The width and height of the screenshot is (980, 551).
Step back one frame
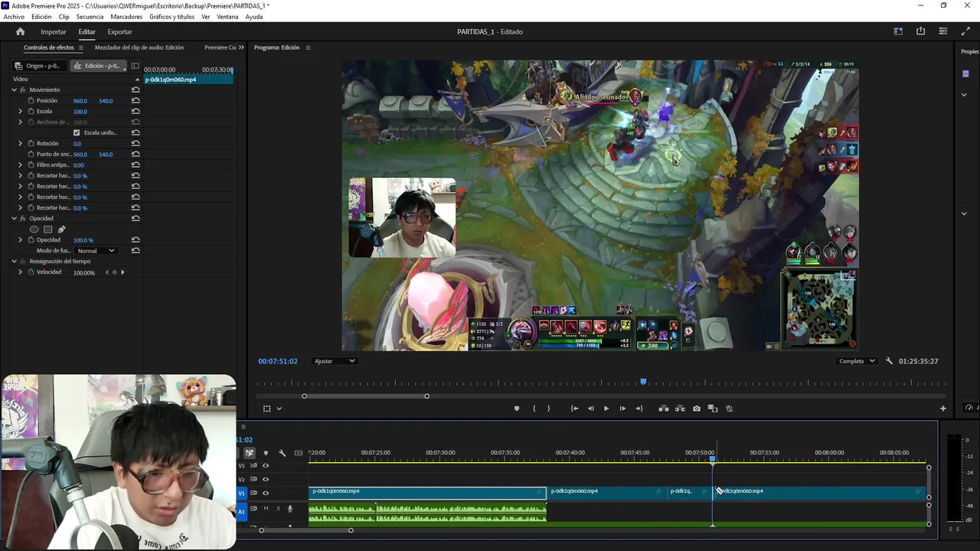pos(590,409)
